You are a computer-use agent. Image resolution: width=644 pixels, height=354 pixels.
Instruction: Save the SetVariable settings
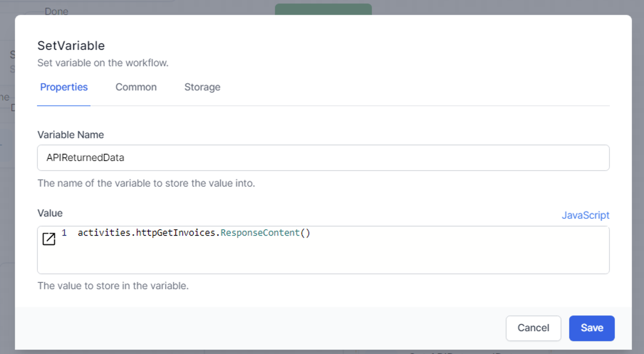pyautogui.click(x=592, y=328)
